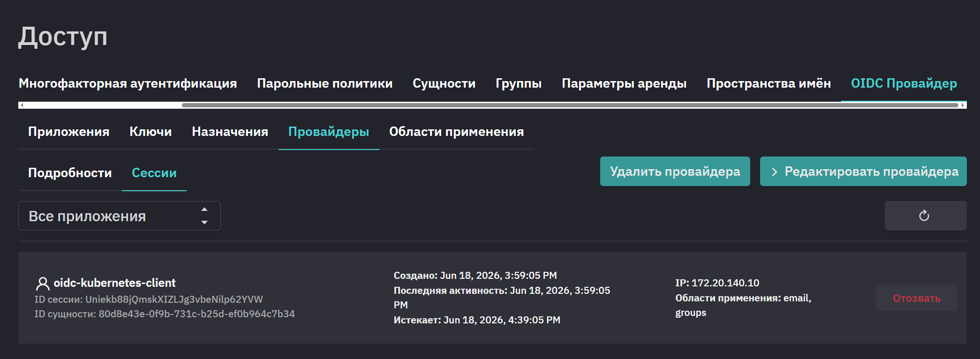This screenshot has height=359, width=980.
Task: Click the left arrow of the tab scrollbar
Action: 22,105
